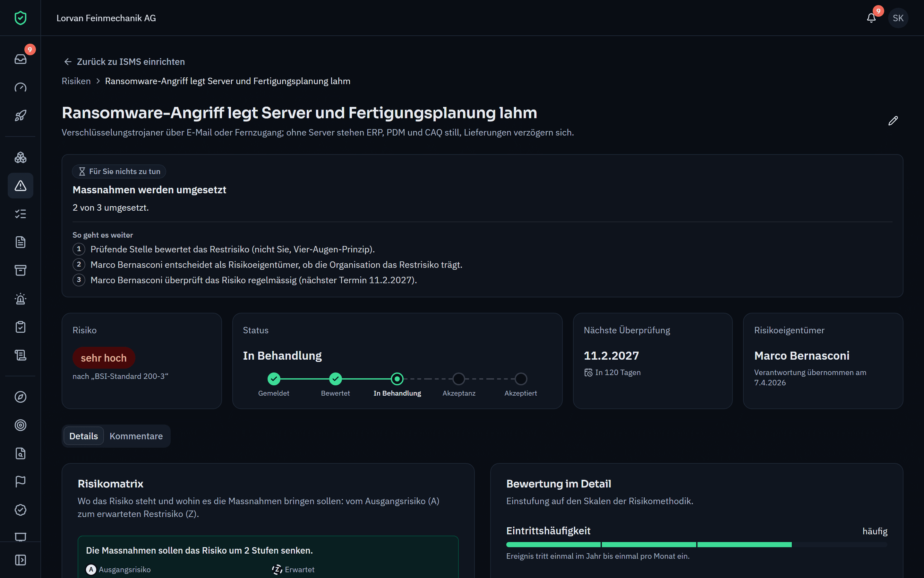Open the presentation screen icon in sidebar
This screenshot has height=578, width=924.
pyautogui.click(x=20, y=536)
